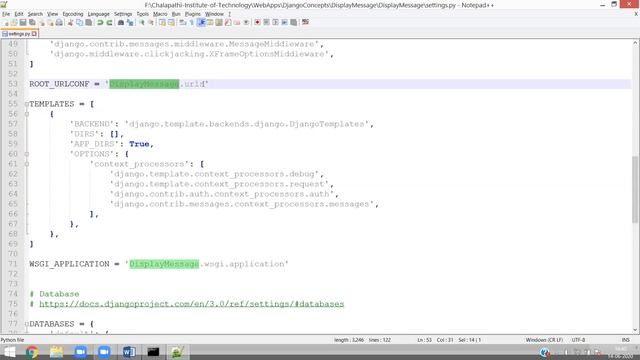The image size is (640, 360).
Task: Open the Search menu
Action: (35, 14)
